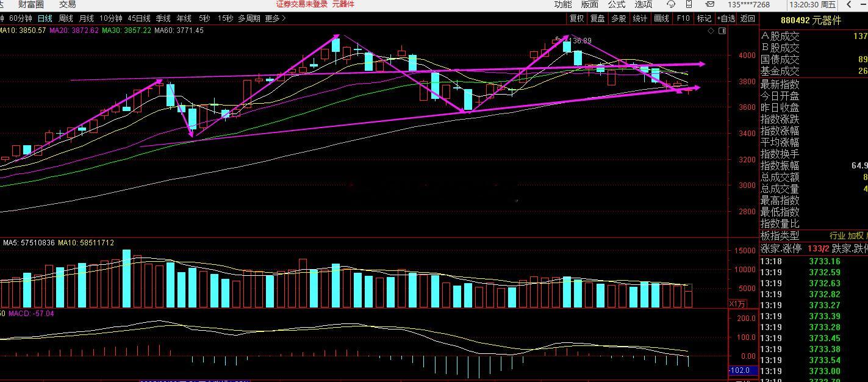Screen dimensions: 868x382
Task: Switch chart to 月线
Action: pyautogui.click(x=87, y=18)
